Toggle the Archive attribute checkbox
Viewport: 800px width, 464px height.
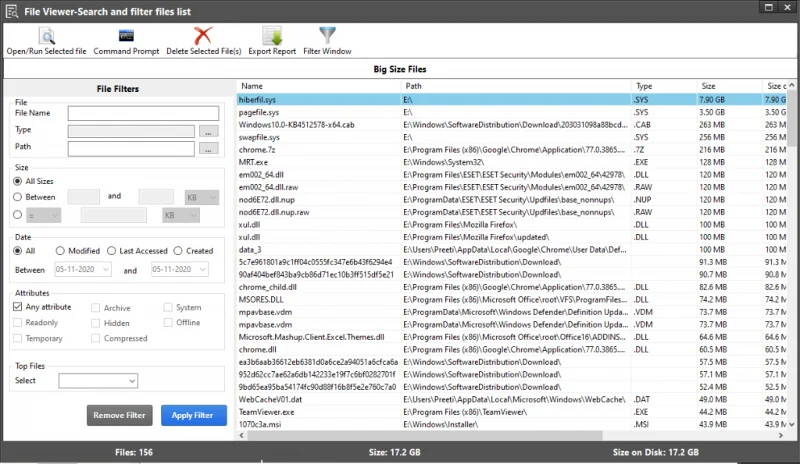[95, 308]
